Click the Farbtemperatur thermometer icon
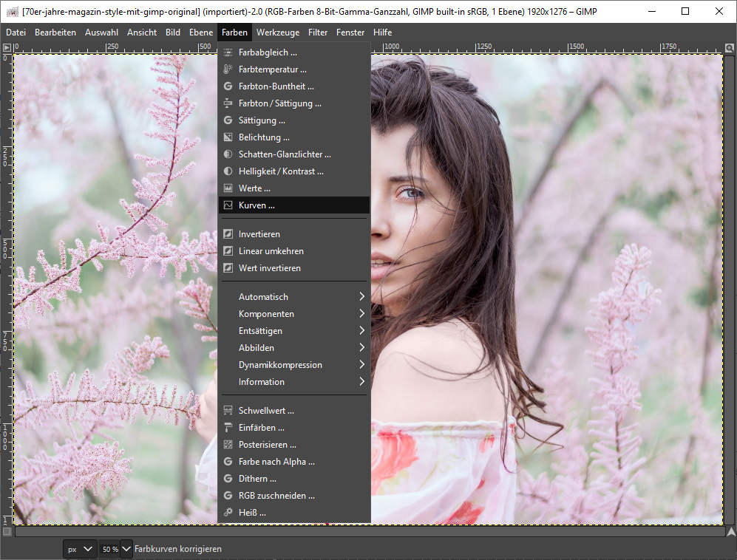The height and width of the screenshot is (560, 737). tap(228, 69)
